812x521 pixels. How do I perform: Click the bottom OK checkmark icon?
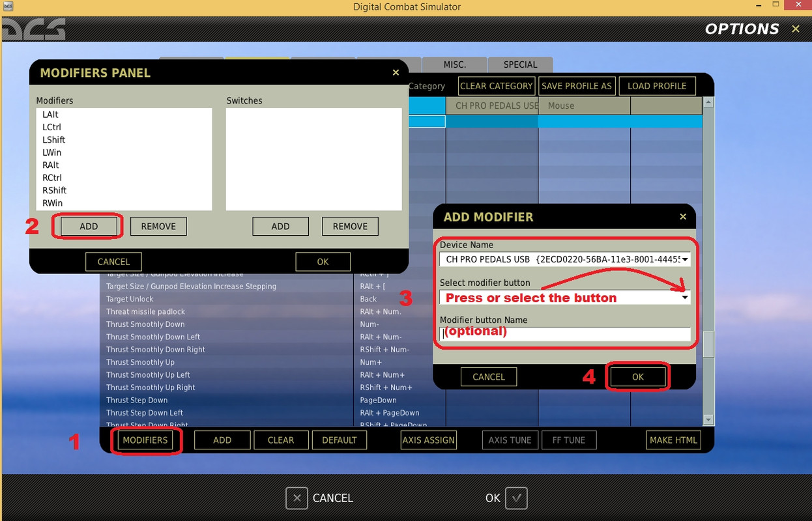point(516,498)
